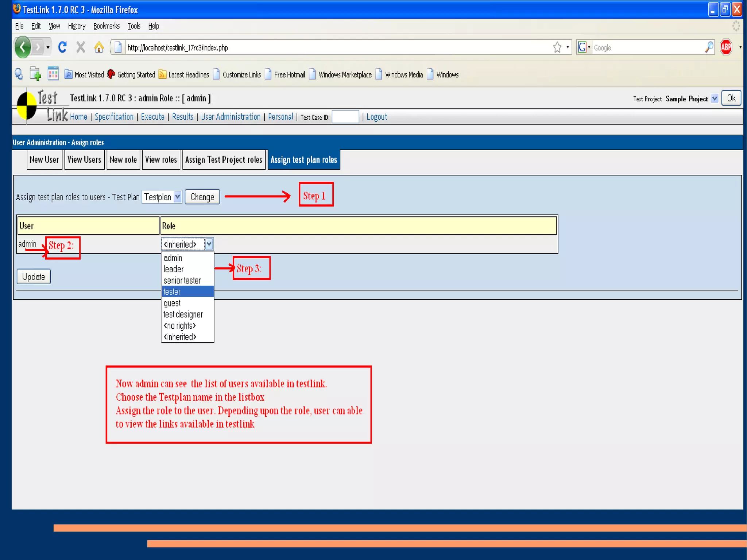
Task: Stop loading with the X icon
Action: 81,47
